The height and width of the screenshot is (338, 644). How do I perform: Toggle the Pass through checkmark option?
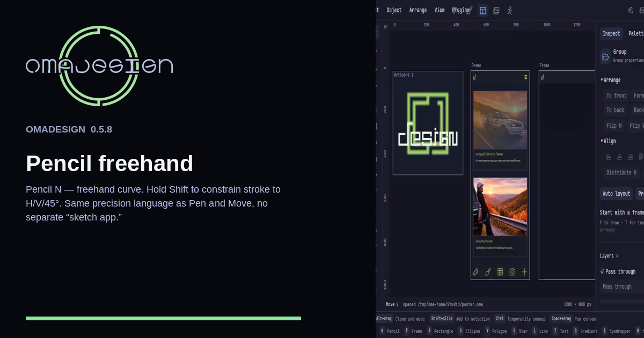pyautogui.click(x=602, y=271)
